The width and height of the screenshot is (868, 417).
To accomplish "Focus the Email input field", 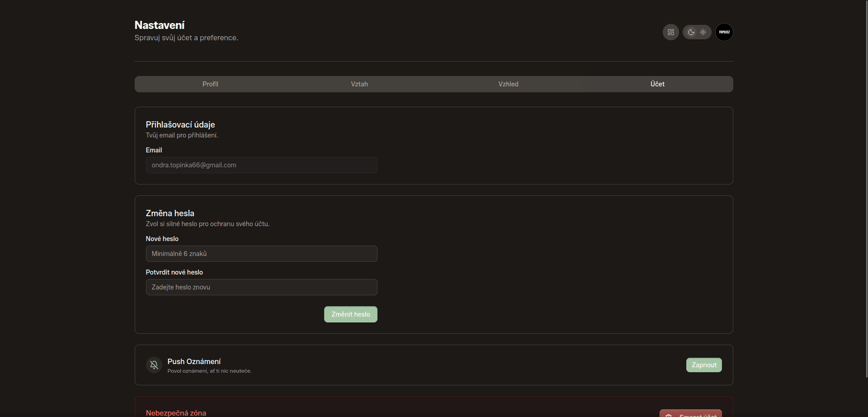I will pos(261,165).
